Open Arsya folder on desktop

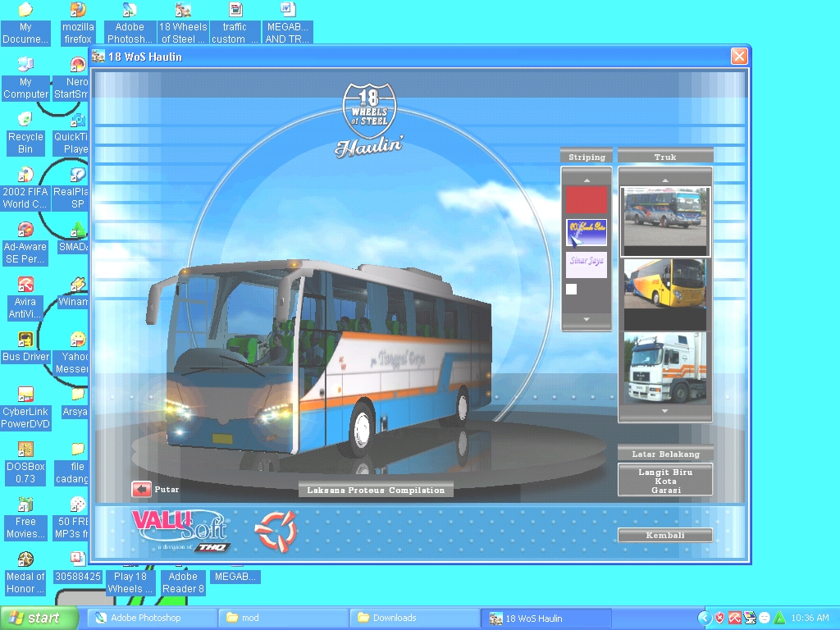click(x=75, y=403)
